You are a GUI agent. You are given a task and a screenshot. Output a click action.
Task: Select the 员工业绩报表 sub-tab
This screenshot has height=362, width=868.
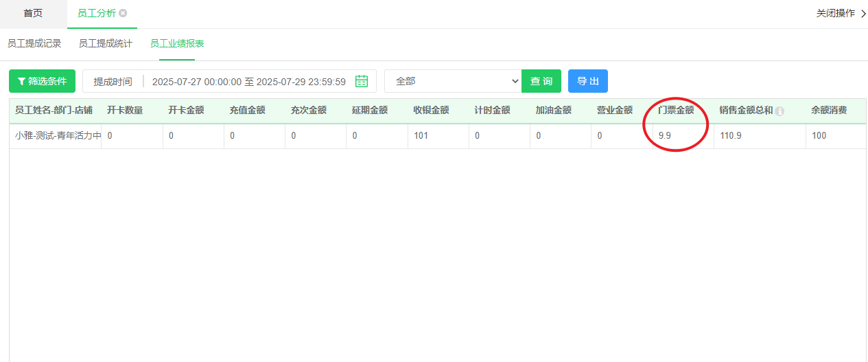[x=177, y=43]
